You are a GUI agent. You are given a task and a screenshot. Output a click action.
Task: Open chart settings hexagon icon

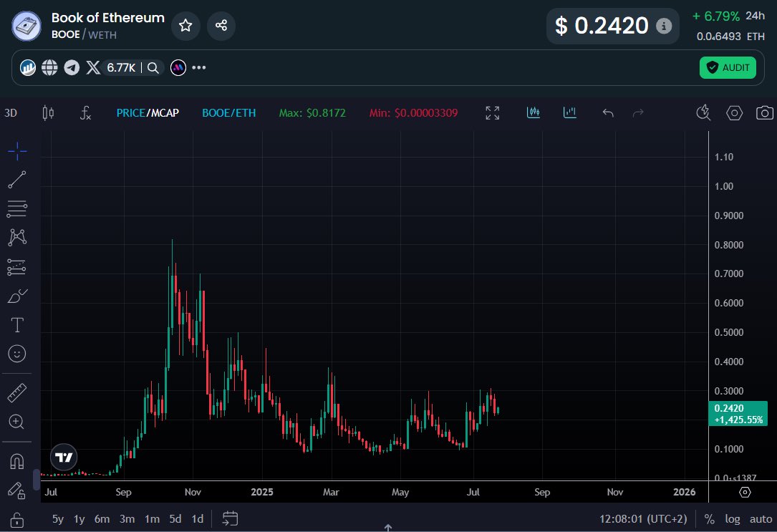click(x=734, y=113)
